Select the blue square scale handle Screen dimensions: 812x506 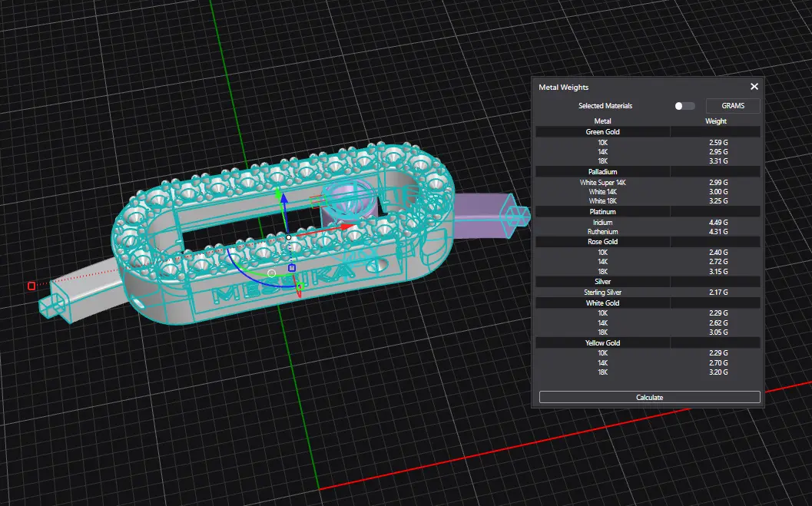[292, 268]
